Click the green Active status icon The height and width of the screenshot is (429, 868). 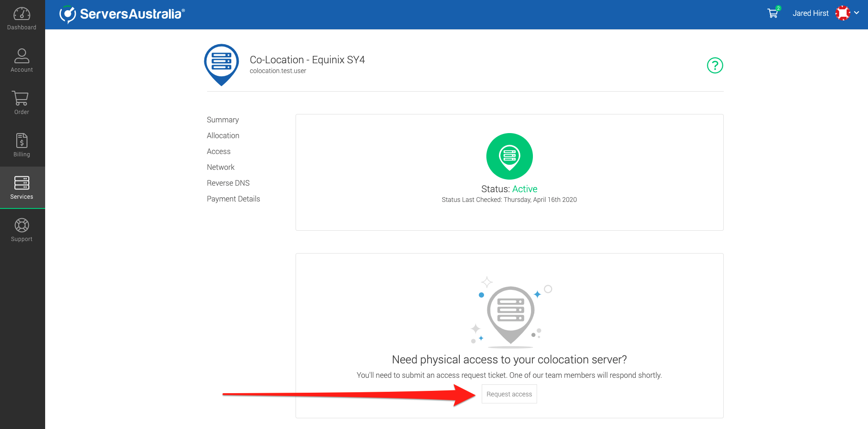[509, 156]
